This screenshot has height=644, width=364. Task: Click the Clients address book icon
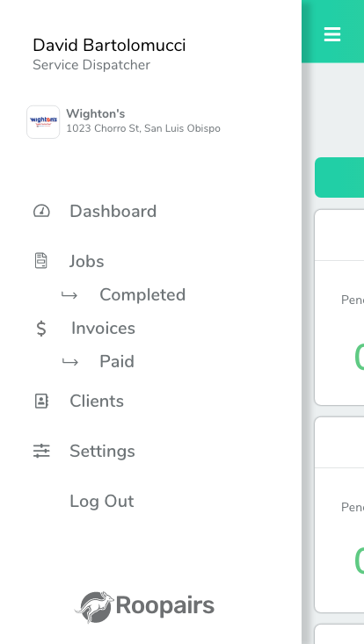(41, 401)
